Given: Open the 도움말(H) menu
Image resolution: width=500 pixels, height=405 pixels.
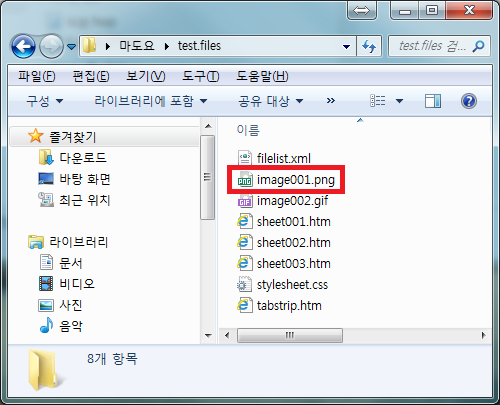Looking at the screenshot, I should (x=262, y=76).
